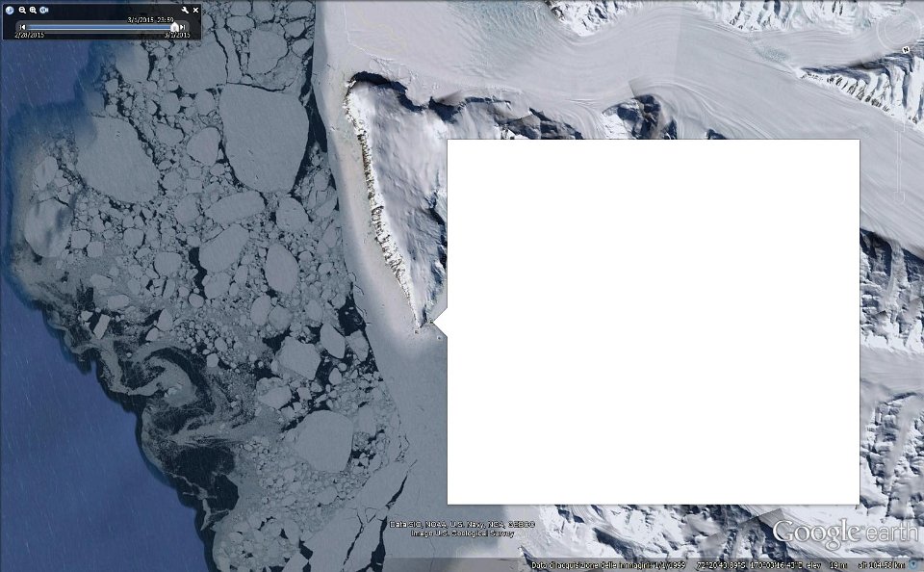This screenshot has width=924, height=572.
Task: Open time slider options wrench
Action: tap(185, 10)
